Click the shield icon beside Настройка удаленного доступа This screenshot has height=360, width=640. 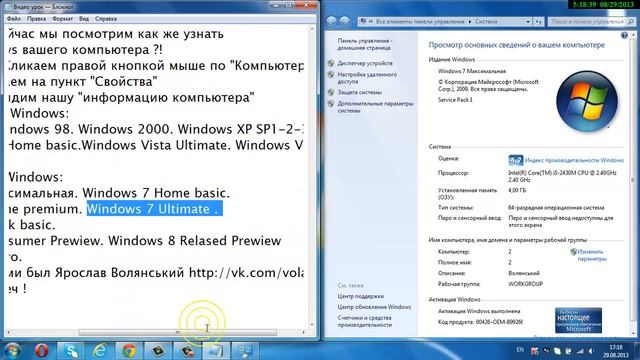331,75
